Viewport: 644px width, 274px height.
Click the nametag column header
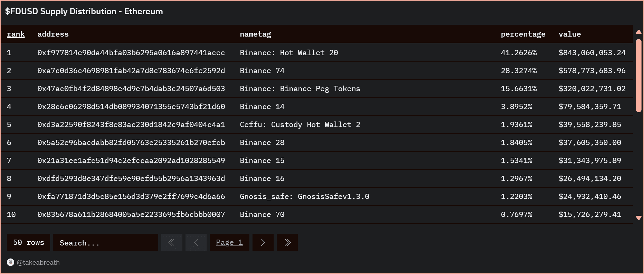coord(255,34)
